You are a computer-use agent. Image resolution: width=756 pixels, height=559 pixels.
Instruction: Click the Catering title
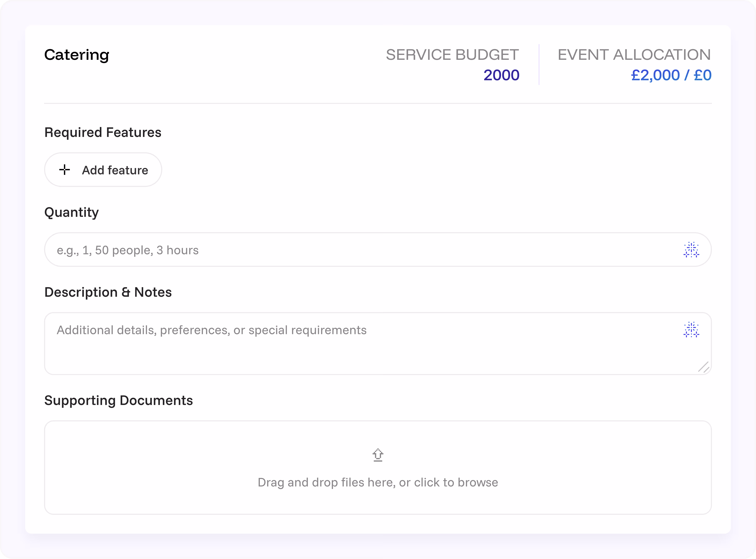[x=77, y=55]
